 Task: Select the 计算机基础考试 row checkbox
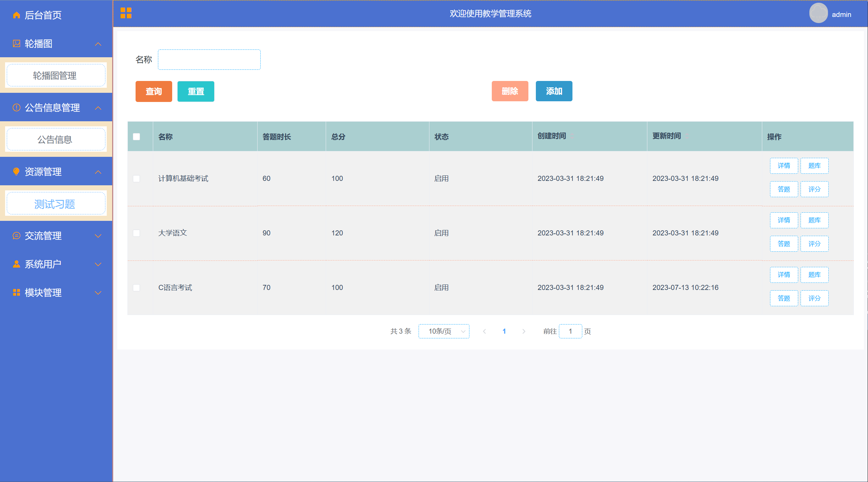136,179
